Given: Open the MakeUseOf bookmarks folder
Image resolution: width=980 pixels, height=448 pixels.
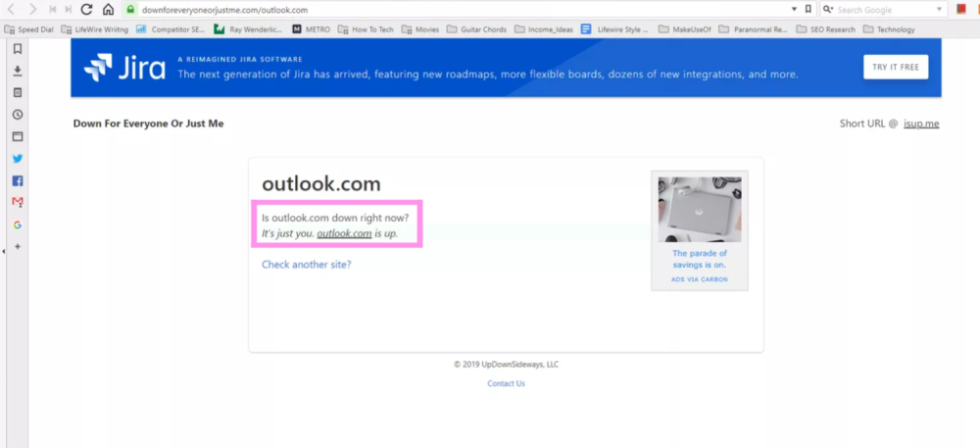Looking at the screenshot, I should click(x=687, y=29).
